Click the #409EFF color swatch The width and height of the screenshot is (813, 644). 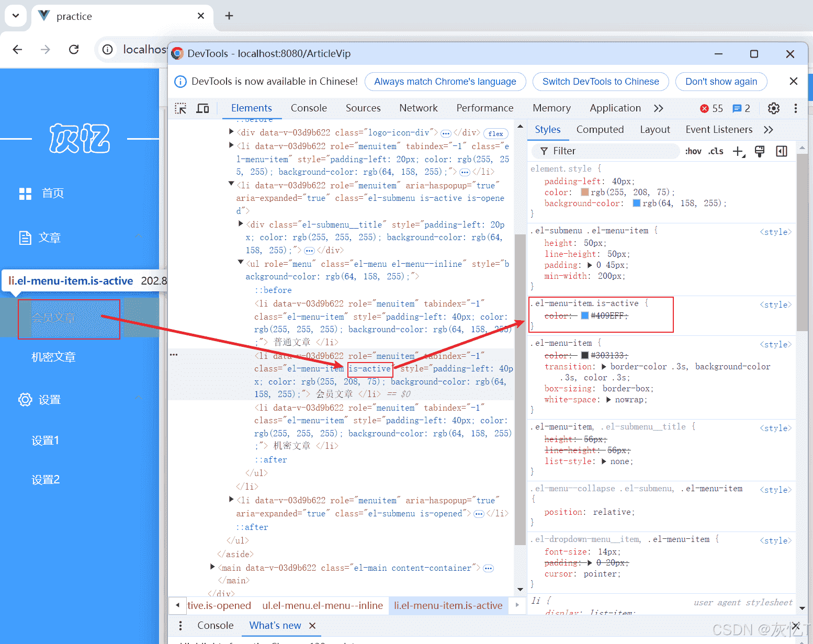click(585, 315)
